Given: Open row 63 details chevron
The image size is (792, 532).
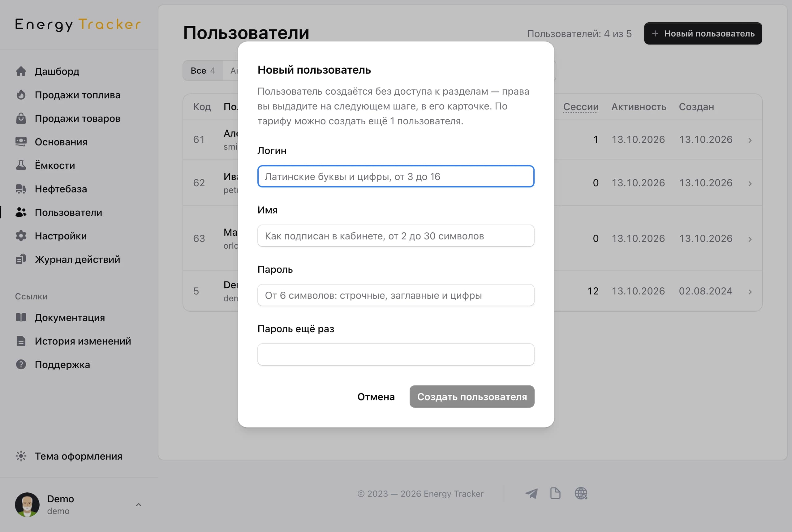Looking at the screenshot, I should [x=750, y=239].
